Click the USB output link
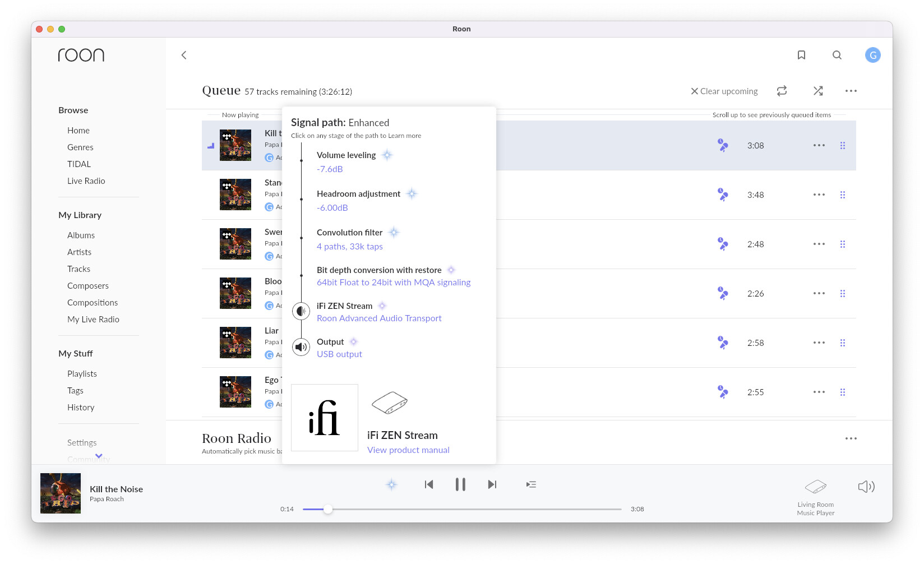The width and height of the screenshot is (924, 564). 339,354
